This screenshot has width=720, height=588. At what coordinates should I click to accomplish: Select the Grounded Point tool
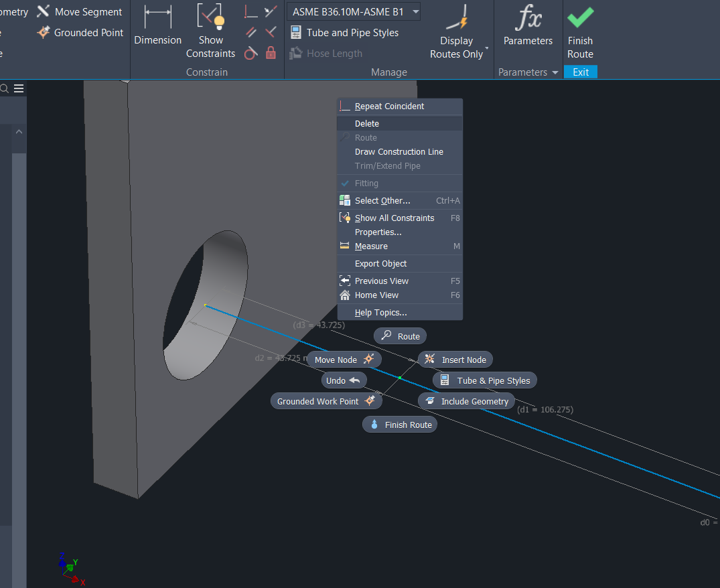click(80, 32)
